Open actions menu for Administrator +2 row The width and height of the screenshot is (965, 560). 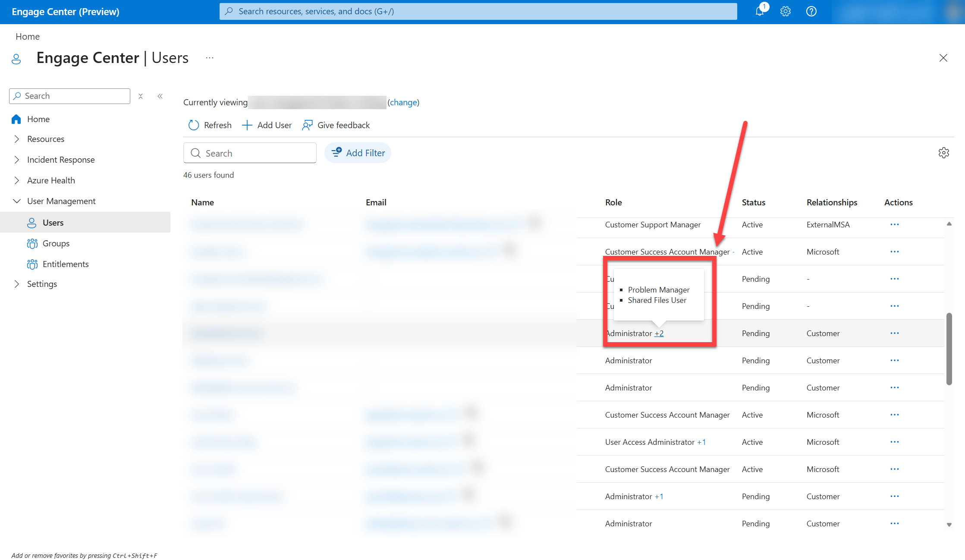click(x=894, y=333)
